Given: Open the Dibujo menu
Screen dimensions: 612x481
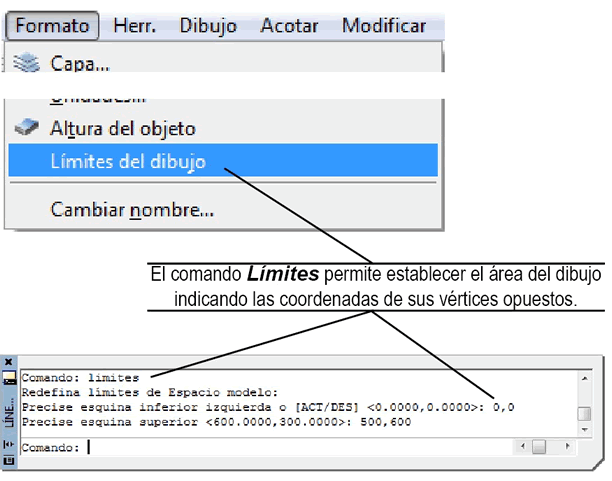Looking at the screenshot, I should (208, 26).
